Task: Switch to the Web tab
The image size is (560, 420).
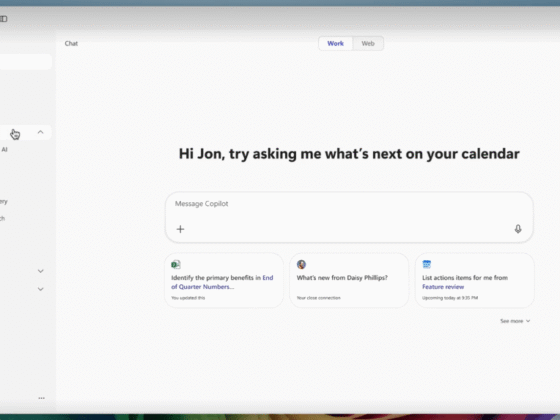Action: tap(368, 43)
